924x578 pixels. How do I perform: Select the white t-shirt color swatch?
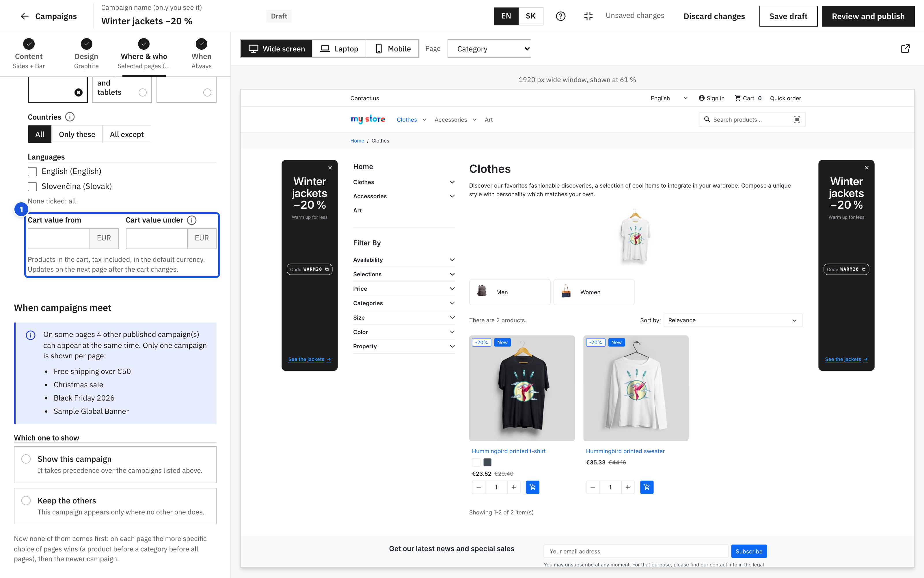pos(476,462)
